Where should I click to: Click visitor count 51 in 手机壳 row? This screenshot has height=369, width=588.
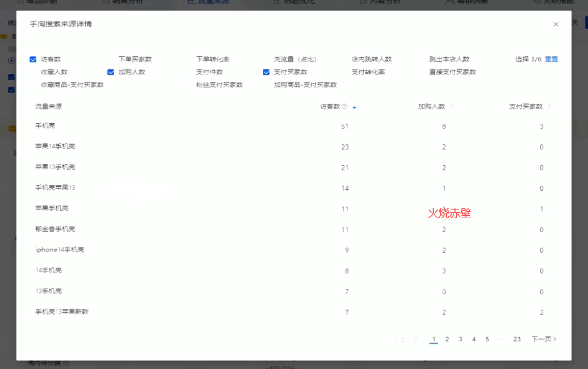tap(345, 127)
